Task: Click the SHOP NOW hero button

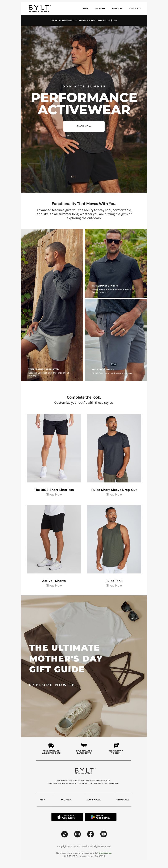Action: (x=84, y=126)
